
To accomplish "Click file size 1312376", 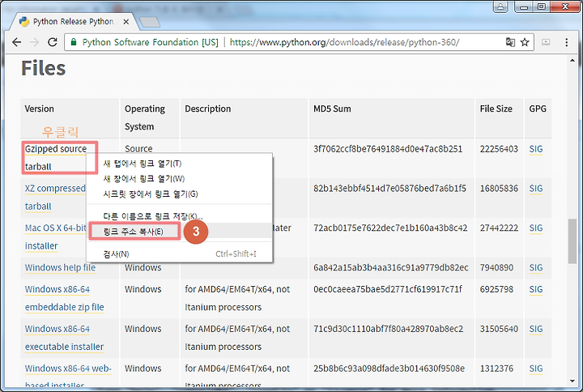I will point(496,369).
